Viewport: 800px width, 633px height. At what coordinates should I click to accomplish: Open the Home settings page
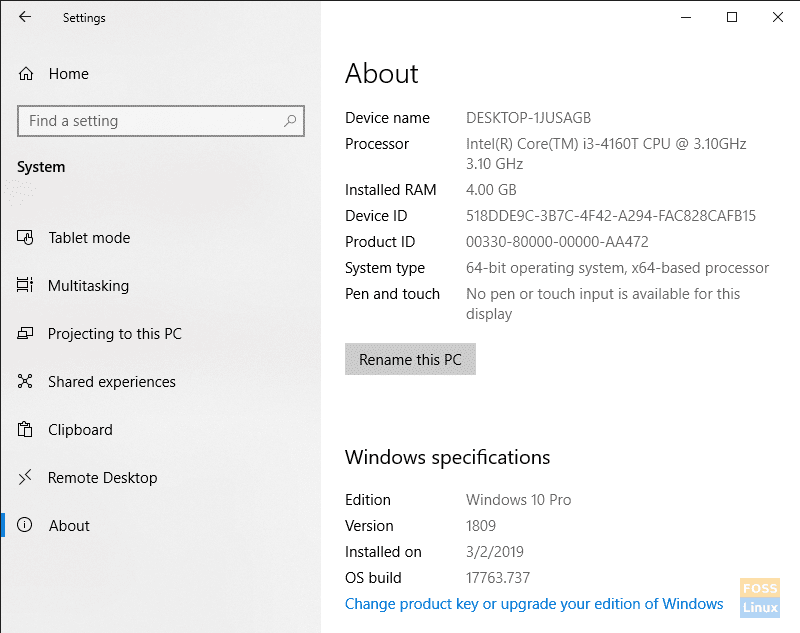(69, 74)
